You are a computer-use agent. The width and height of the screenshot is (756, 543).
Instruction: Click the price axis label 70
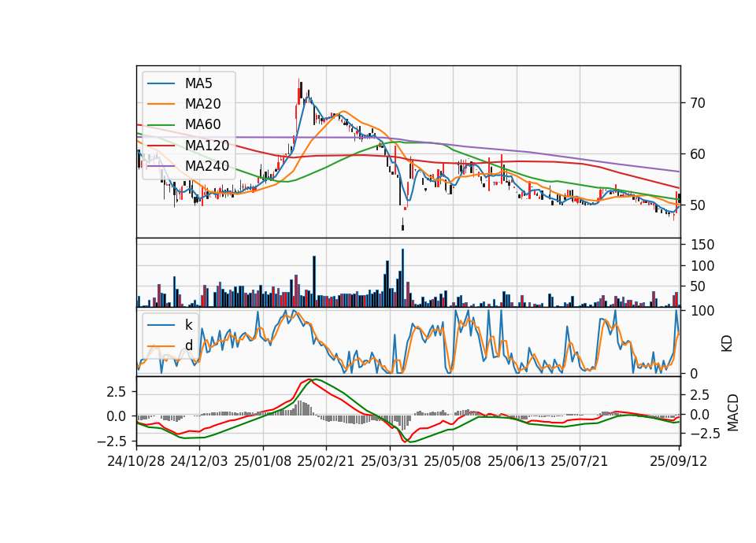698,103
